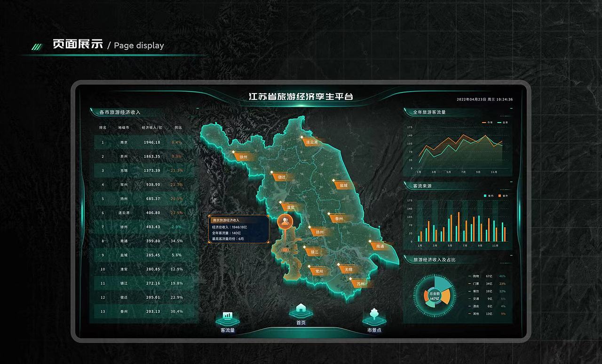The image size is (602, 364).
Task: Click the orange visitor pin over Nanjing
Action: 284,221
